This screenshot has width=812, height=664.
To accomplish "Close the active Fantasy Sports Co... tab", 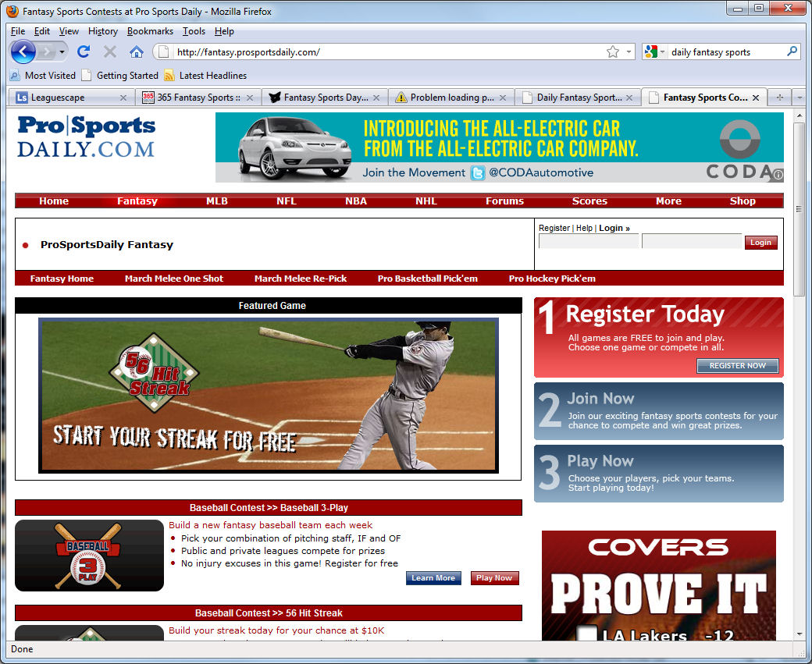I will (x=756, y=98).
